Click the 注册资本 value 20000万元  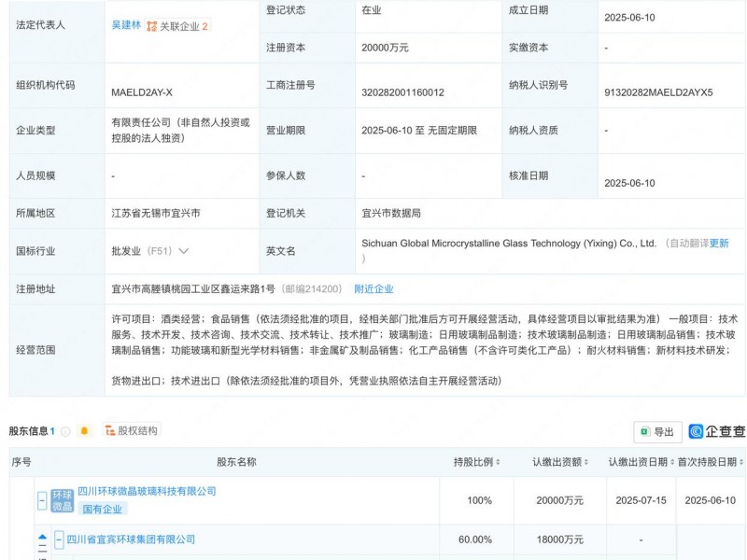point(385,48)
